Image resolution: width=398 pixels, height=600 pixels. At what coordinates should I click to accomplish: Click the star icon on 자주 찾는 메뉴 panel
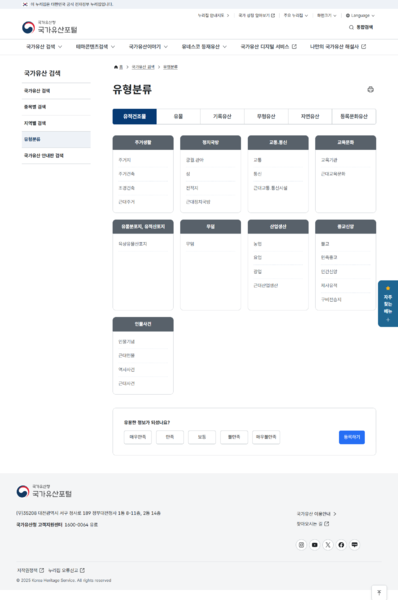388,288
